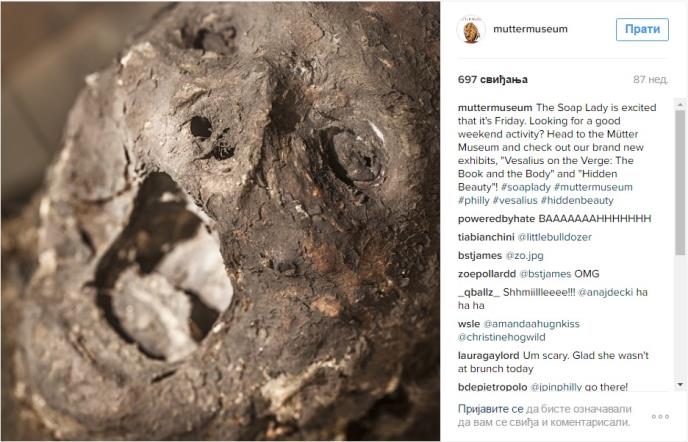Open the @amandaahugnkiss mention
This screenshot has width=688, height=442.
pyautogui.click(x=531, y=324)
